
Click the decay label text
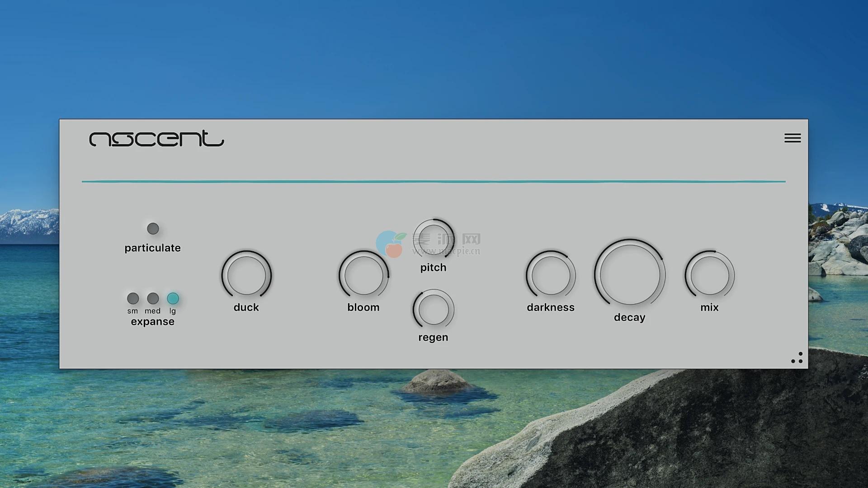pyautogui.click(x=629, y=317)
